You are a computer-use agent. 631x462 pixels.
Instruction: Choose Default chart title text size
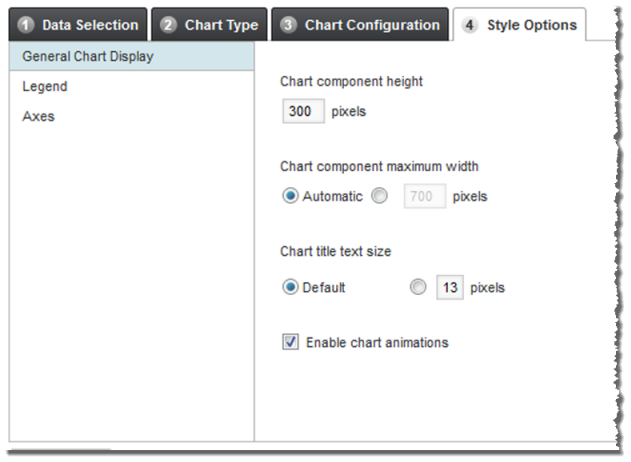click(290, 288)
